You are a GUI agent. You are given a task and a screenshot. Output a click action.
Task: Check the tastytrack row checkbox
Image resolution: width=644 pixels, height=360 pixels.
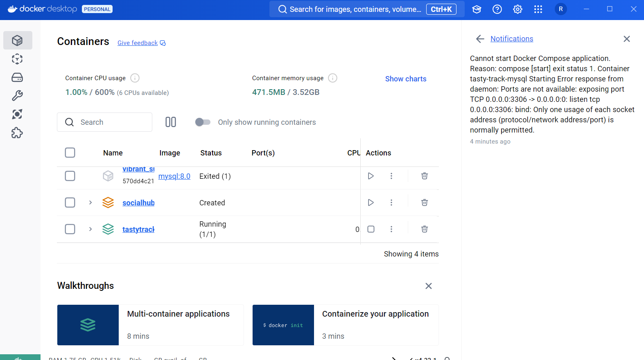70,229
